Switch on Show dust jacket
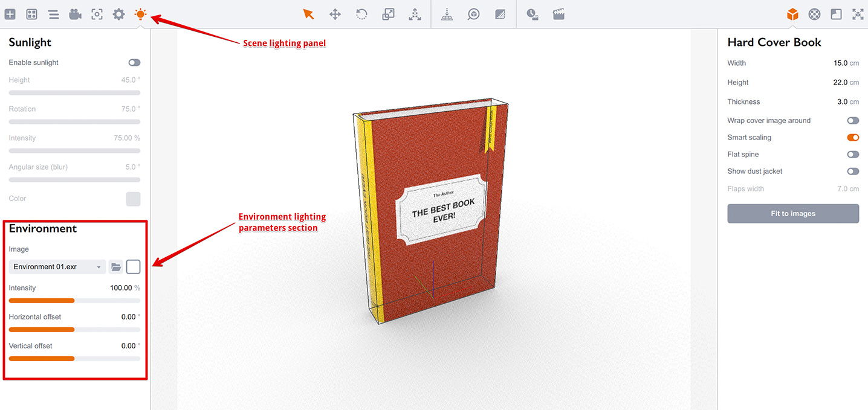The width and height of the screenshot is (868, 410). coord(853,171)
